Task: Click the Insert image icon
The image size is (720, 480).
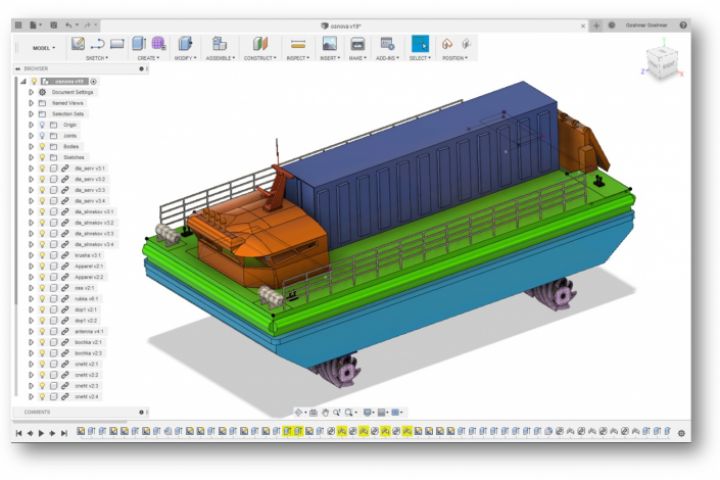Action: pyautogui.click(x=329, y=44)
